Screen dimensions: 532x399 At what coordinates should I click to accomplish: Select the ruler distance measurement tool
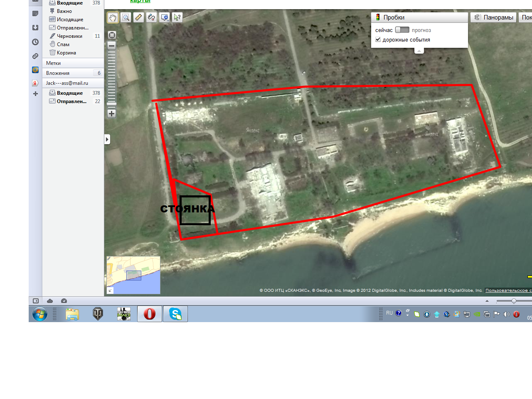(x=138, y=17)
